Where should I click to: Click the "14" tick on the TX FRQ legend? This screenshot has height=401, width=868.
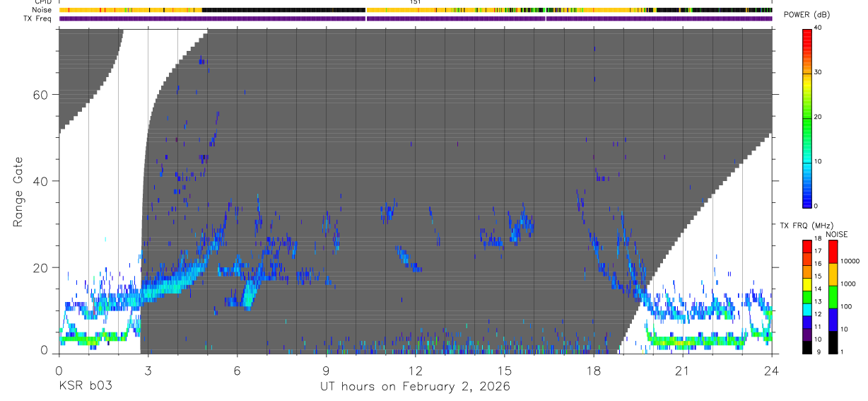coord(819,289)
